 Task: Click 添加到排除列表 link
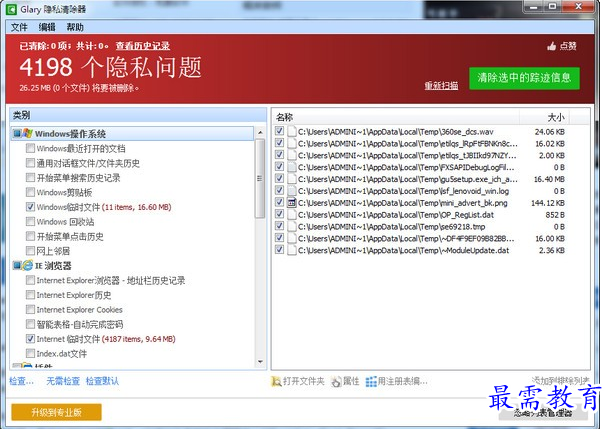(x=561, y=380)
